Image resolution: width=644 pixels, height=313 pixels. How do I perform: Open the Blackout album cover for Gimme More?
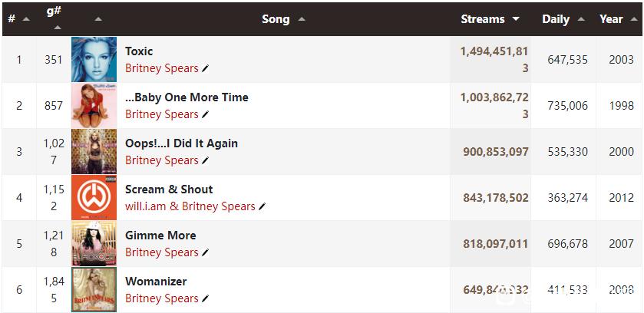coord(94,243)
